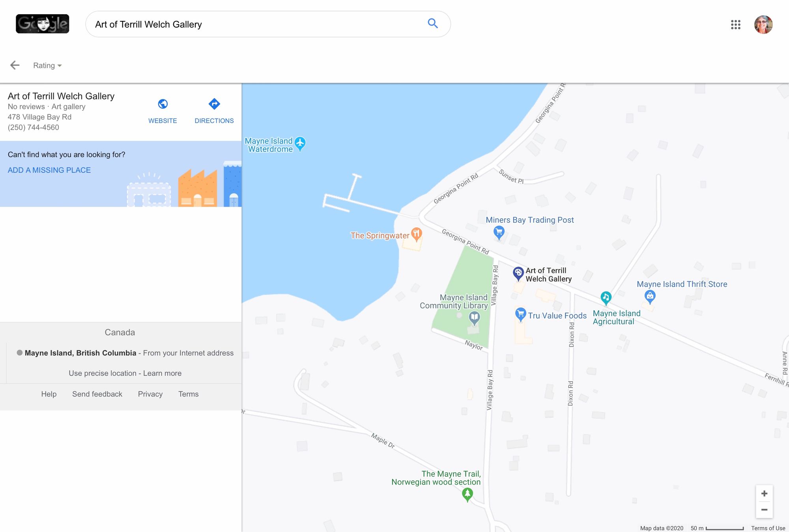789x532 pixels.
Task: Click the Mayne Island Waterdrome label
Action: 270,145
